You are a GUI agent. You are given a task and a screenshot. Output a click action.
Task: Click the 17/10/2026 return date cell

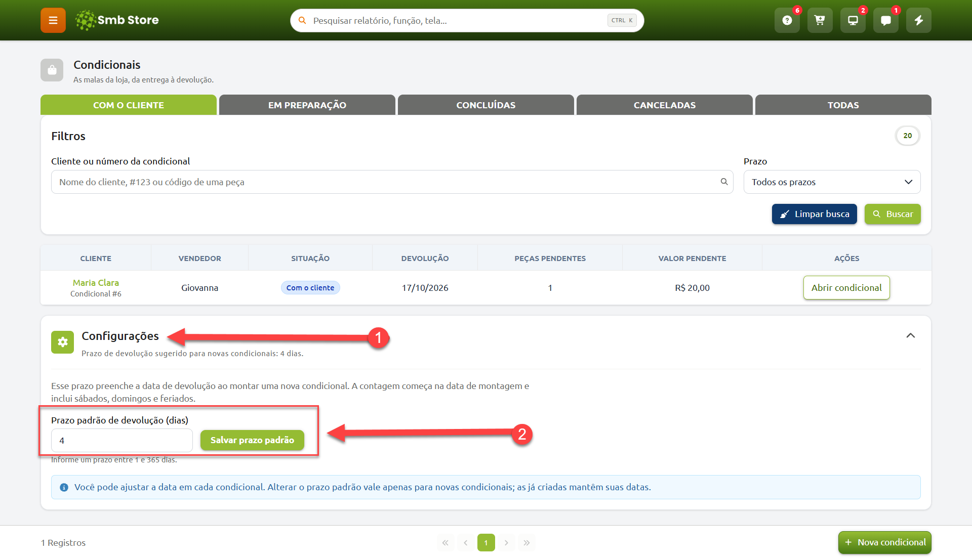425,288
